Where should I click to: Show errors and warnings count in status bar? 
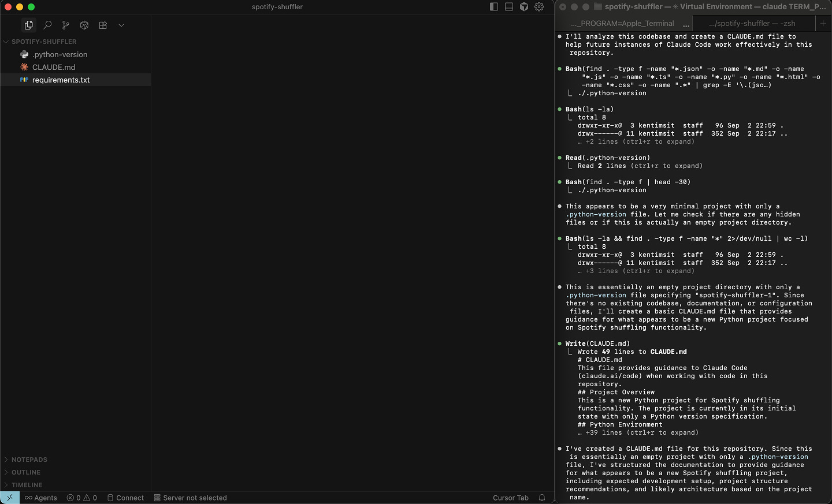pyautogui.click(x=82, y=498)
